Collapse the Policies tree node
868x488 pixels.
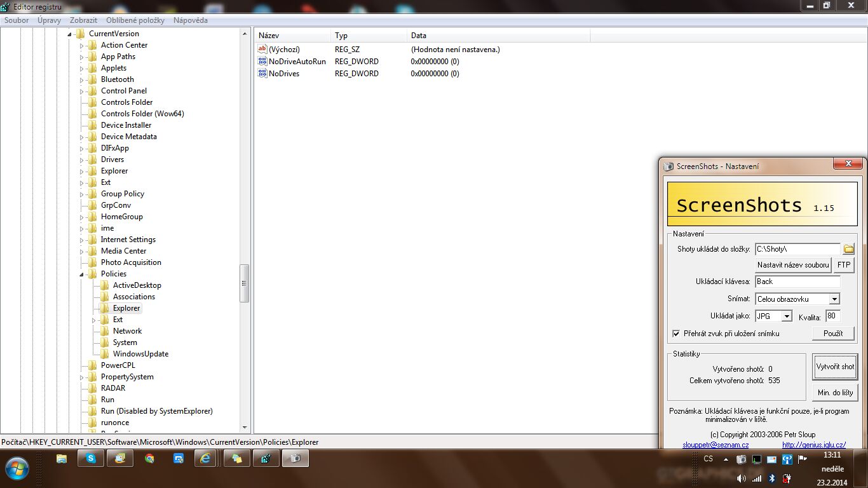(81, 274)
